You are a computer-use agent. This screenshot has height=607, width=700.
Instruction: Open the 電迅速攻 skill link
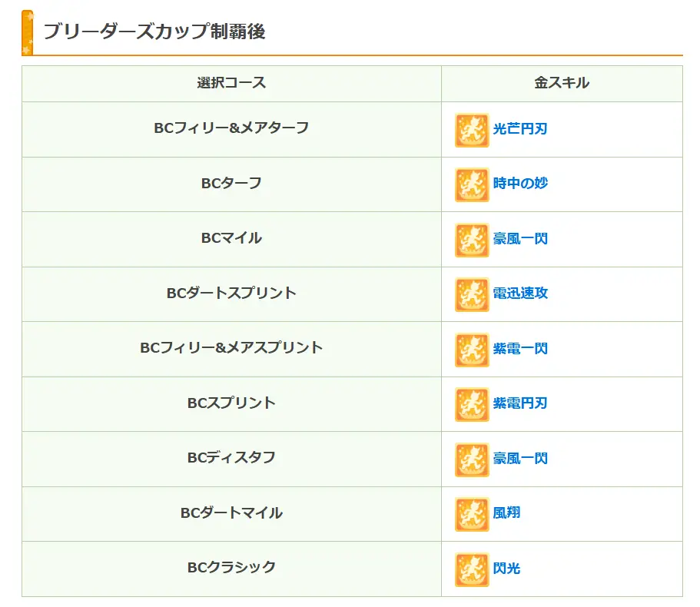(520, 294)
